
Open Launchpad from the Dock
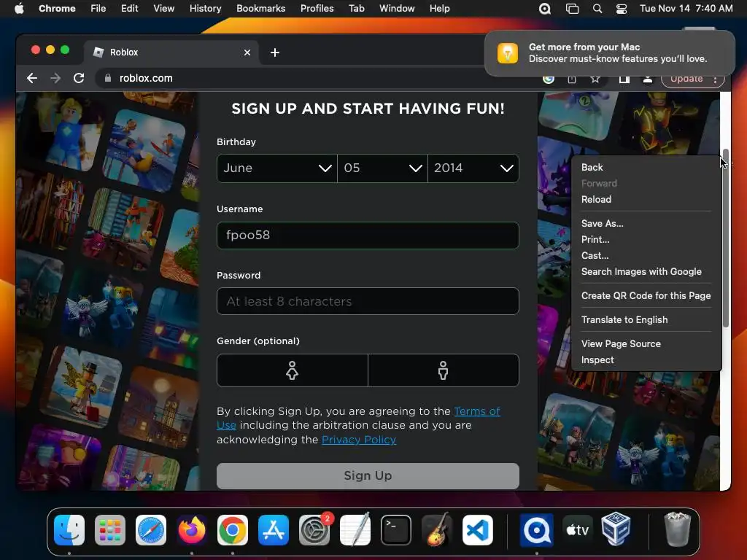[110, 530]
